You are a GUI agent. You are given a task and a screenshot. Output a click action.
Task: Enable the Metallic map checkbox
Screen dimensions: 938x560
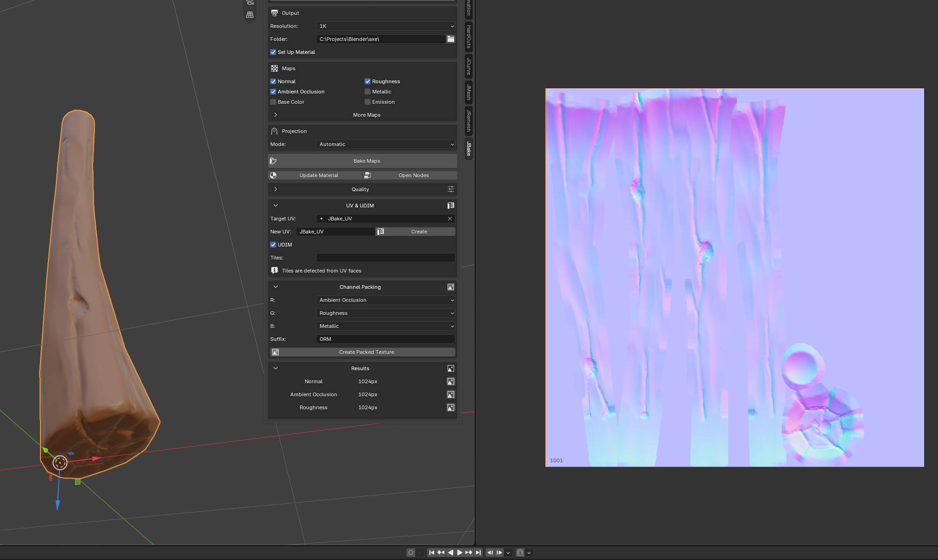coord(368,92)
